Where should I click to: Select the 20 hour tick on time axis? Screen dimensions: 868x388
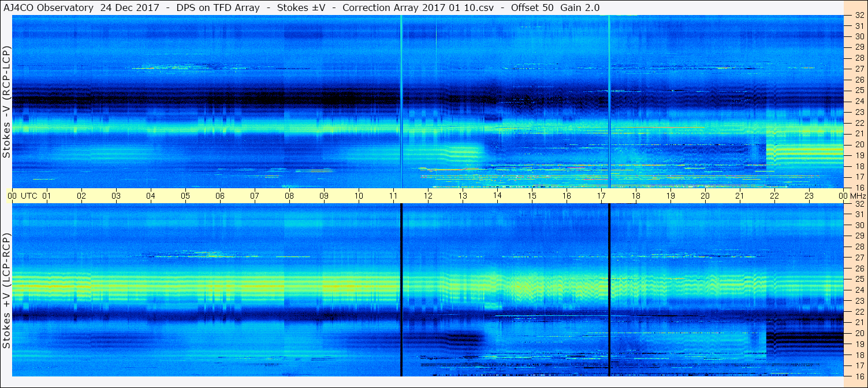coord(705,196)
